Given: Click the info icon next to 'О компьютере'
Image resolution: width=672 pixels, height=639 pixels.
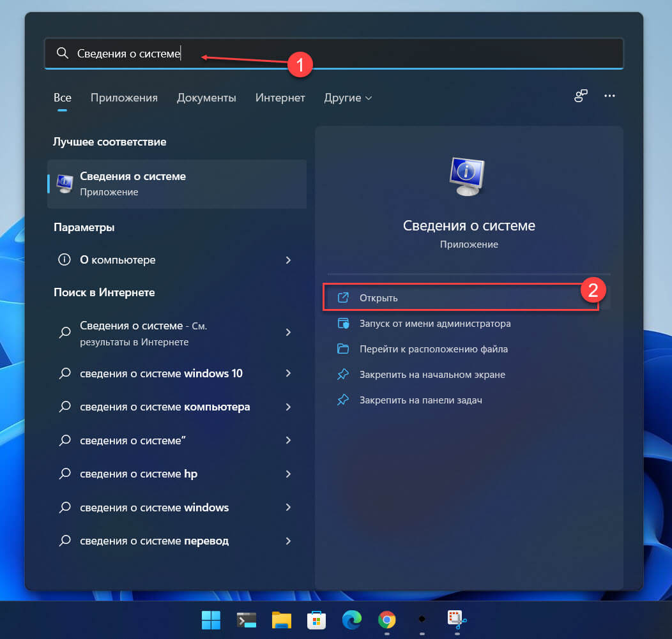Looking at the screenshot, I should click(x=65, y=260).
